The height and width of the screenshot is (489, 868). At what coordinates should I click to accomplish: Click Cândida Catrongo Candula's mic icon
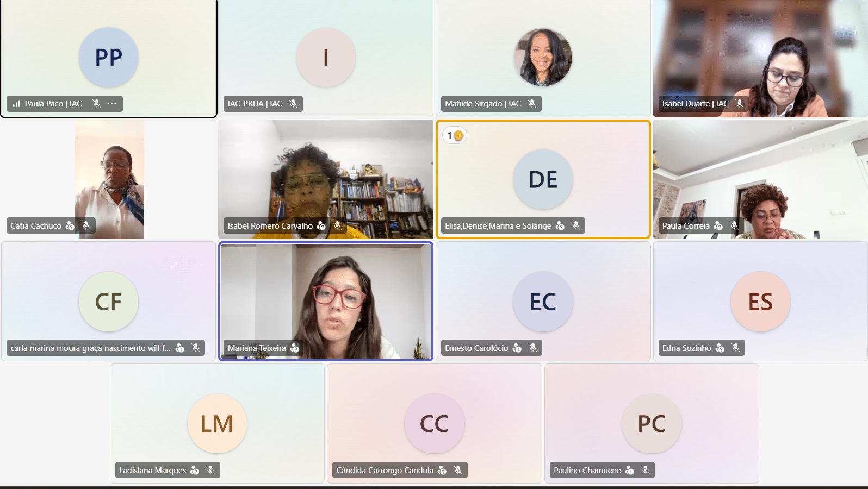(458, 470)
